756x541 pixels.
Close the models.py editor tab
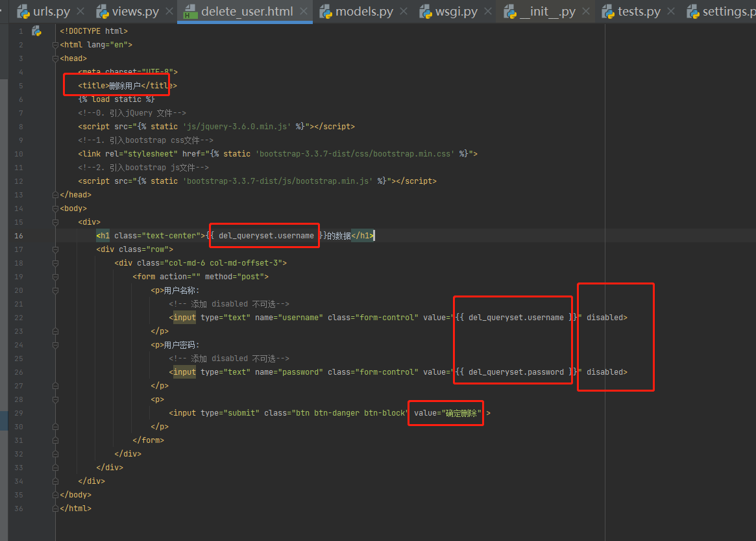[404, 11]
